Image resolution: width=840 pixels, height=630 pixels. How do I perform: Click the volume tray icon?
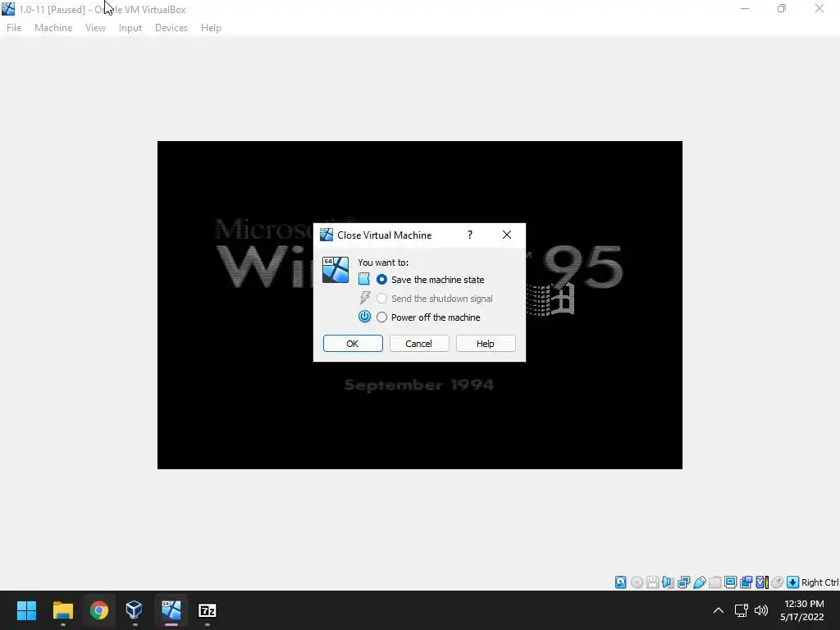(760, 610)
